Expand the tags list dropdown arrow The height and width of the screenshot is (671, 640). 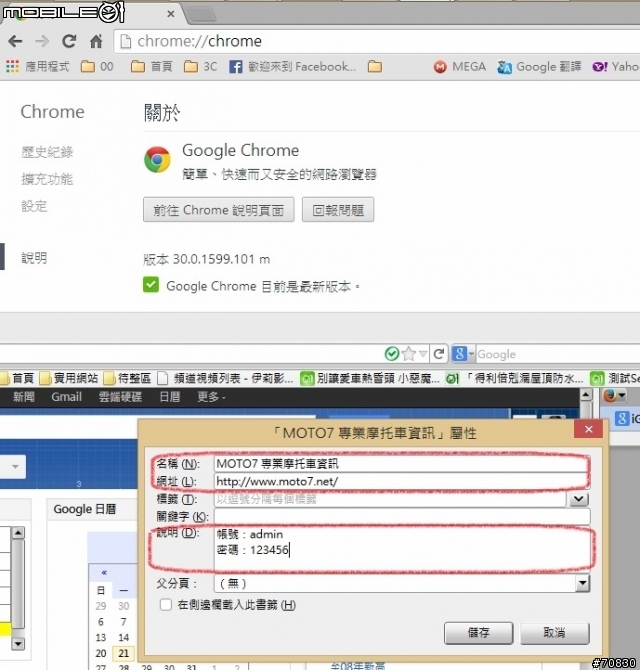pos(579,499)
